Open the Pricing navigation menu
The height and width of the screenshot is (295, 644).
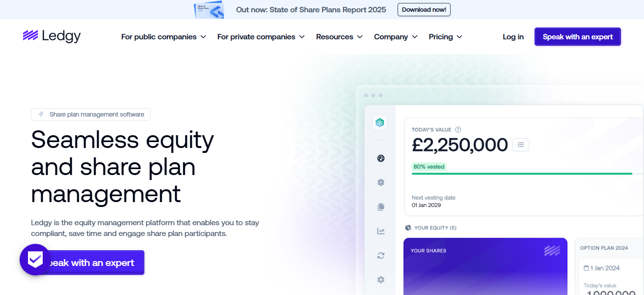click(445, 37)
